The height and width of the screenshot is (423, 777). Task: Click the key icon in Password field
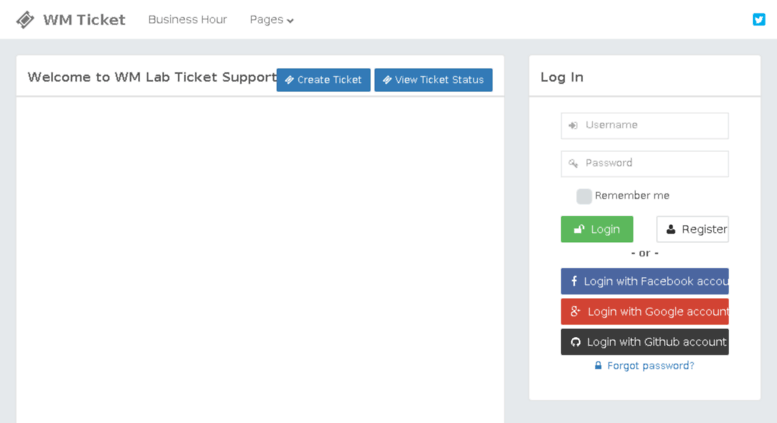[573, 163]
